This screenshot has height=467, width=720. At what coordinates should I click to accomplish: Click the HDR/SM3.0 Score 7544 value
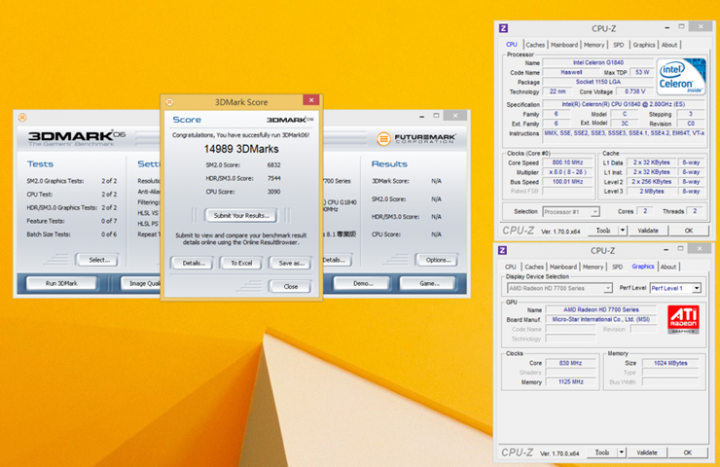(x=274, y=178)
